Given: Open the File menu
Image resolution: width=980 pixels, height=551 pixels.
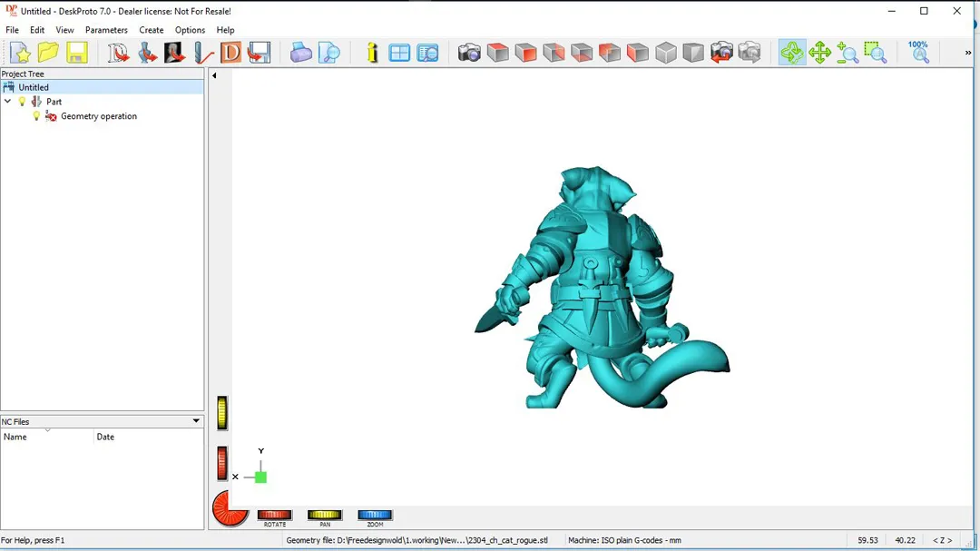Looking at the screenshot, I should 12,30.
